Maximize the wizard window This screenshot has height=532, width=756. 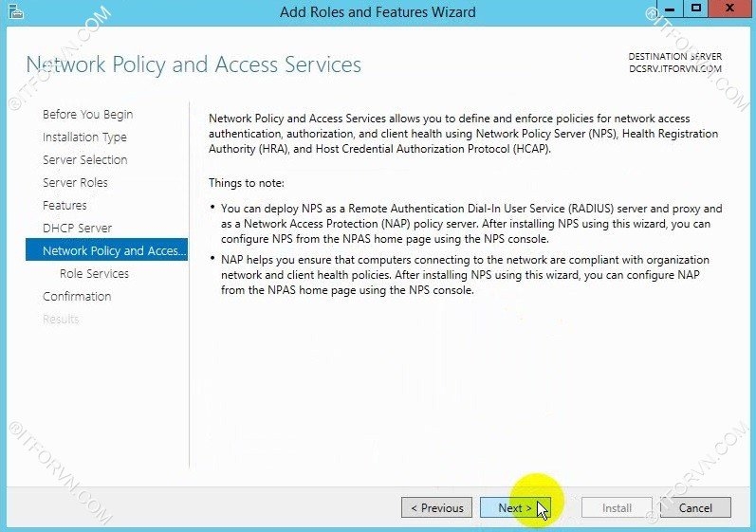tap(696, 9)
